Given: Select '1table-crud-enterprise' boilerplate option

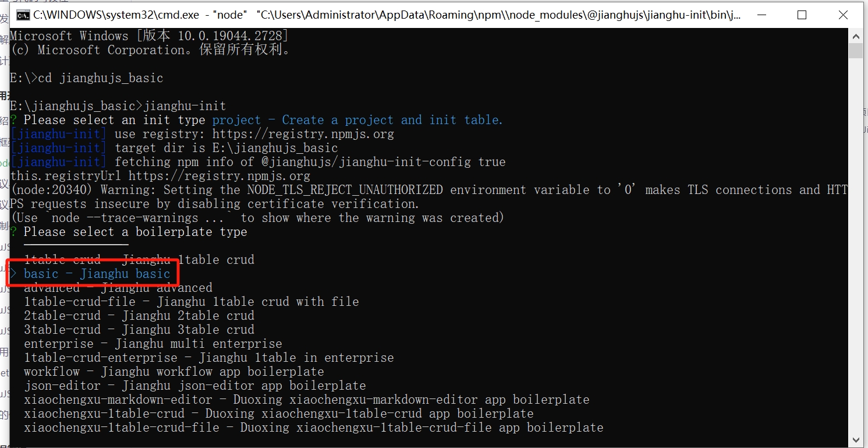Looking at the screenshot, I should click(208, 358).
